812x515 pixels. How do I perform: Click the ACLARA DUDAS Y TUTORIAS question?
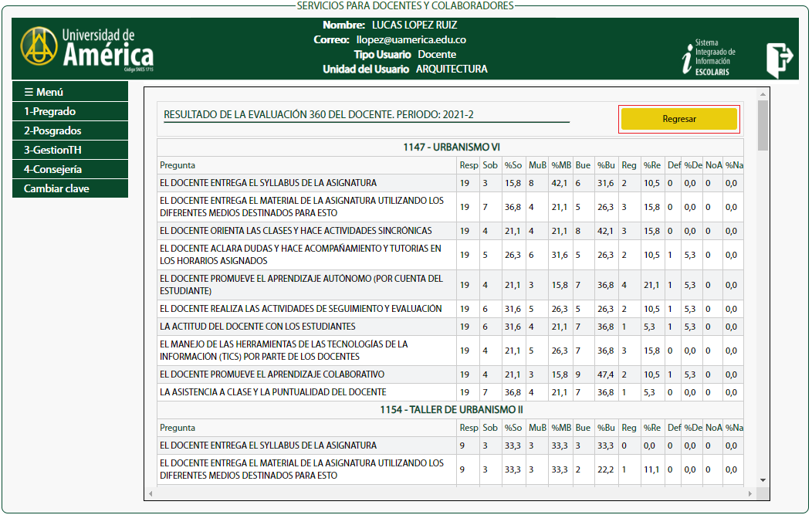[x=300, y=254]
